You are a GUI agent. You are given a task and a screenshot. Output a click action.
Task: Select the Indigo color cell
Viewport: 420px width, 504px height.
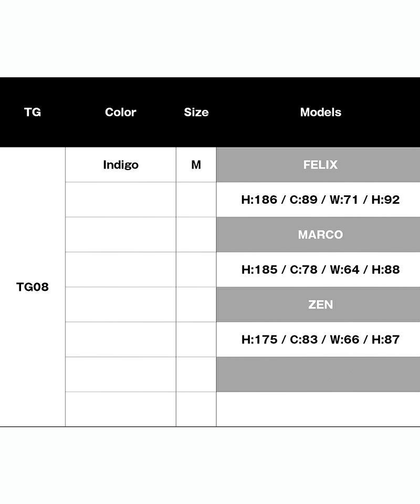(x=120, y=165)
